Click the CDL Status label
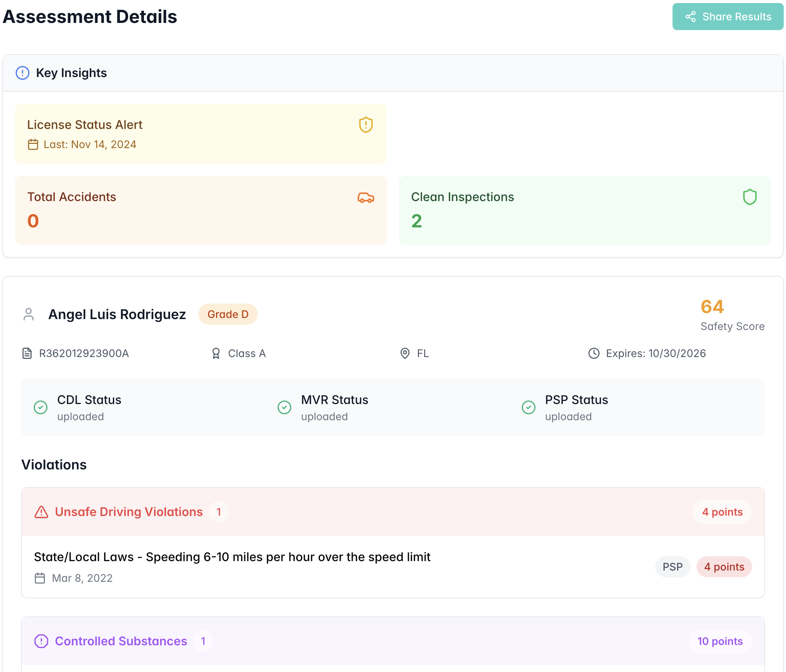Viewport: 786px width, 672px height. pyautogui.click(x=89, y=400)
